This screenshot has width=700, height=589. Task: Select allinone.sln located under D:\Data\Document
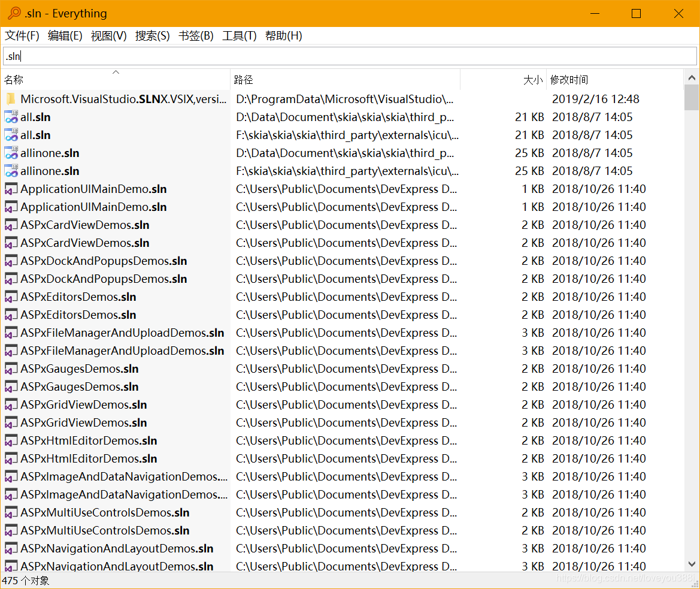tap(50, 153)
